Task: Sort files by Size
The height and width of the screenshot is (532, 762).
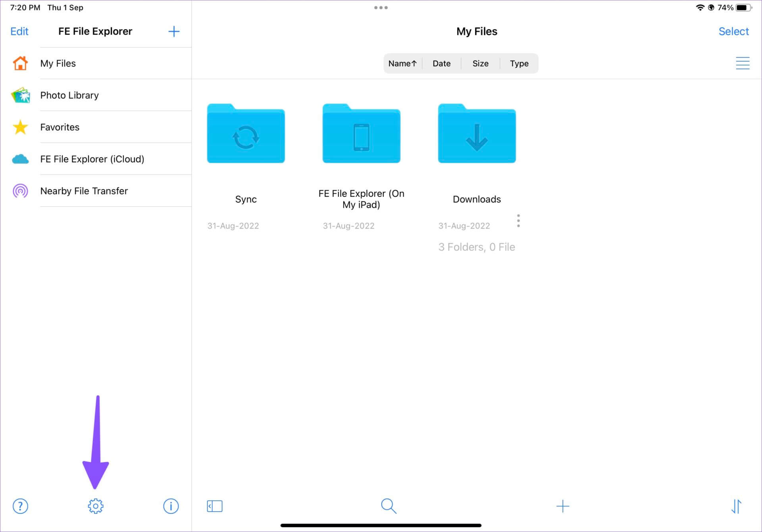Action: point(480,63)
